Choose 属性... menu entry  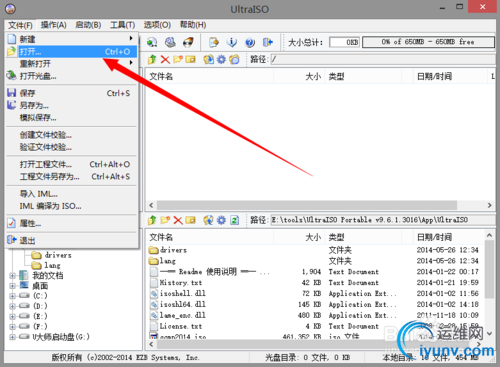click(71, 223)
